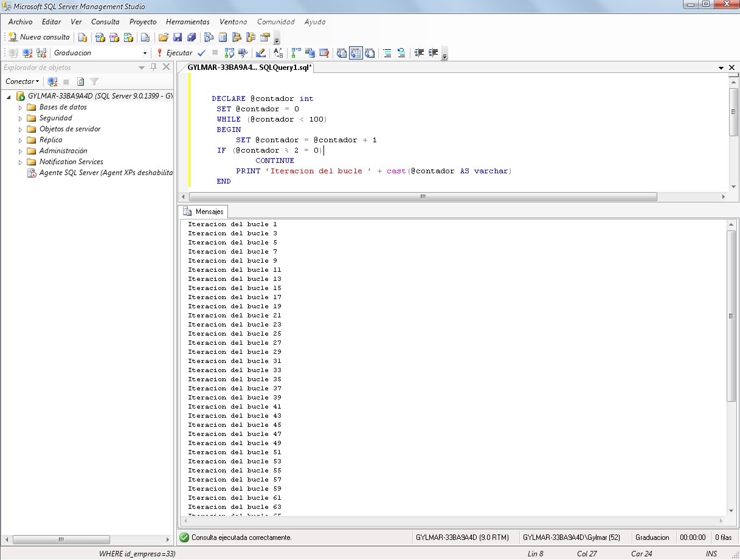This screenshot has width=740, height=560.
Task: Expand the Seguridad tree node
Action: pyautogui.click(x=19, y=118)
